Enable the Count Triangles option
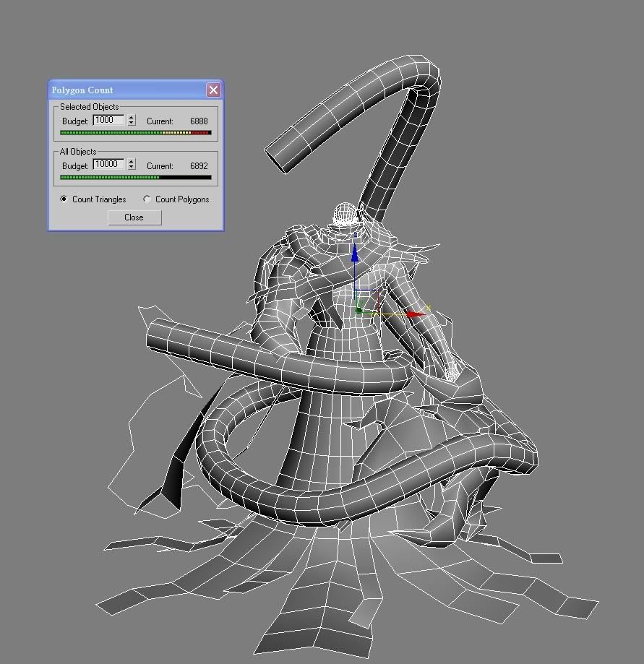 (64, 199)
